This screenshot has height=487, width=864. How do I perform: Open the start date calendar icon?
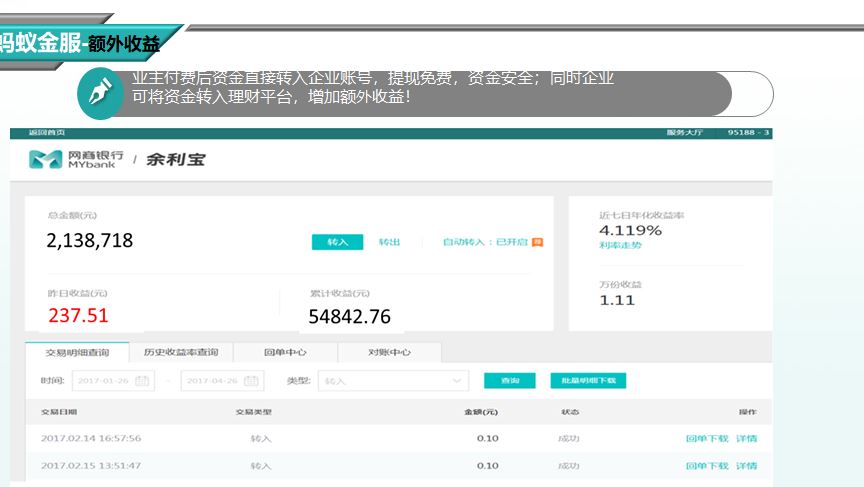142,381
